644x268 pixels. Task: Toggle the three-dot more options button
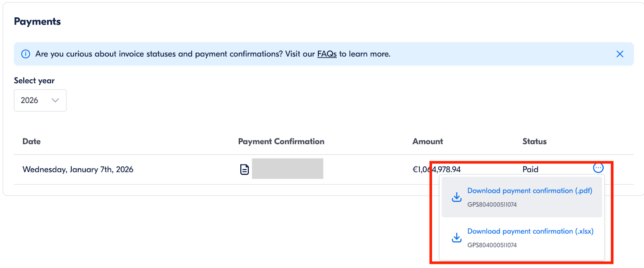[x=598, y=168]
